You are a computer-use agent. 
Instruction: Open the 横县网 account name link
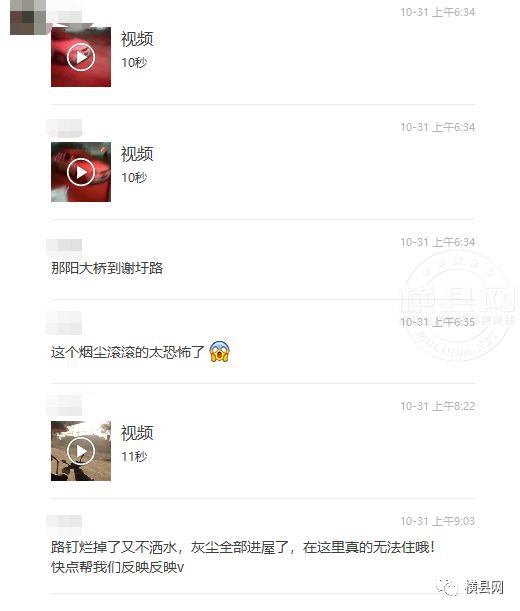484,587
